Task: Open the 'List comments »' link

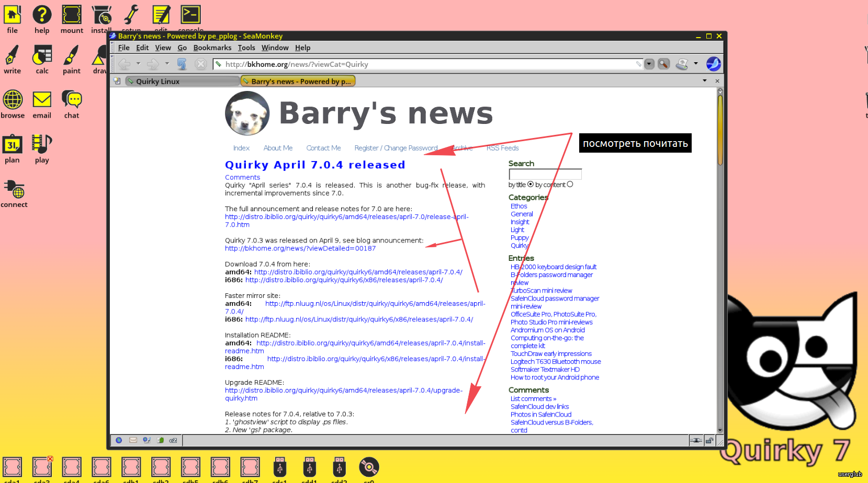Action: coord(533,398)
